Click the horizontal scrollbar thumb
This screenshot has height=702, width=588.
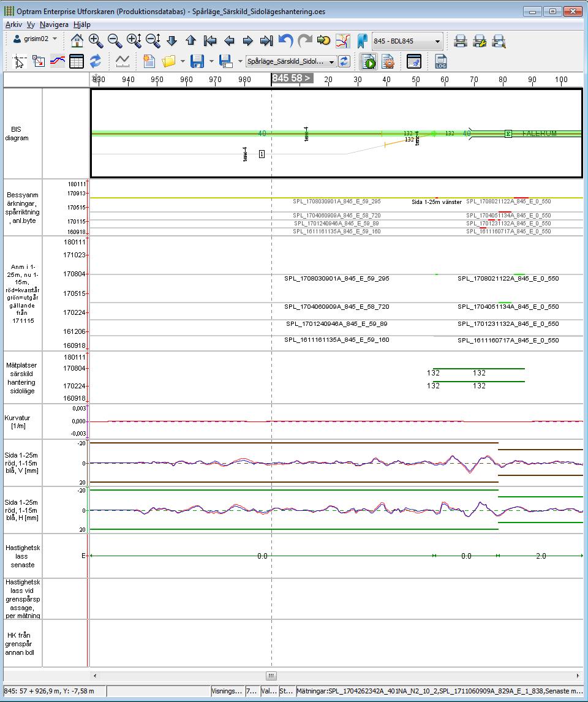tap(271, 676)
